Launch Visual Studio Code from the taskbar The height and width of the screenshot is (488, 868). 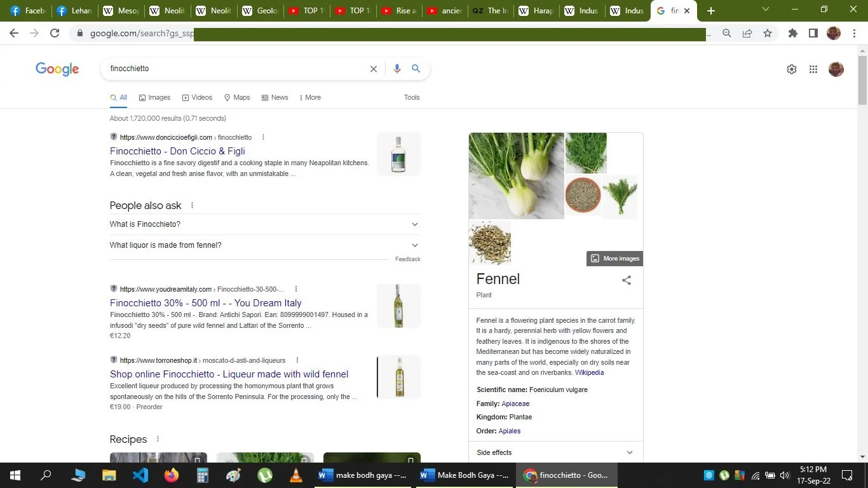[x=140, y=475]
